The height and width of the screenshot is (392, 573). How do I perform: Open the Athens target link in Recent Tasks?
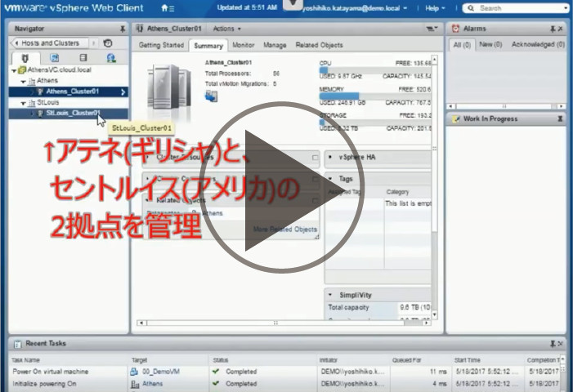[x=152, y=384]
